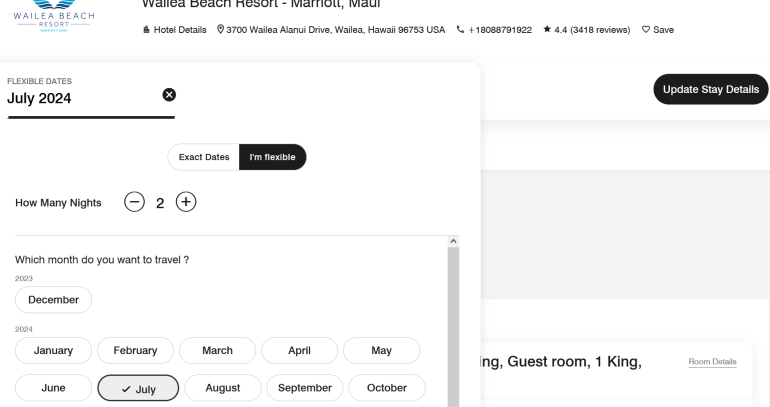Deselect the checked July month

click(x=138, y=387)
